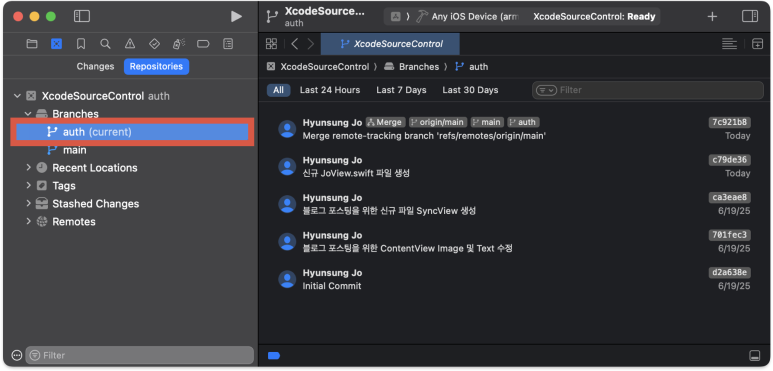This screenshot has height=371, width=773.
Task: Select the Initial Commit row
Action: 514,279
